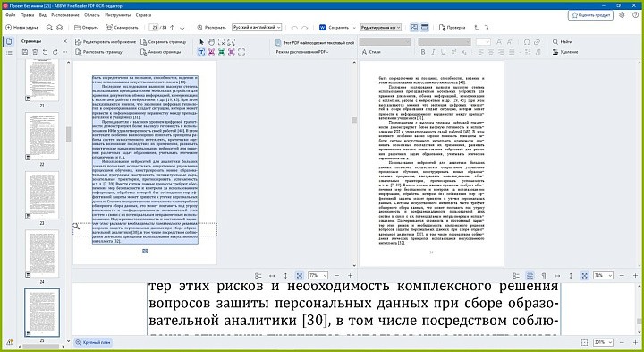644x352 pixels.
Task: Click the Найти search button
Action: (563, 42)
